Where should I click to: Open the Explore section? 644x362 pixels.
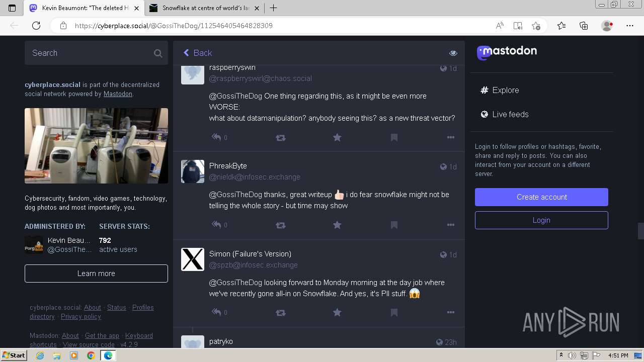[x=500, y=90]
